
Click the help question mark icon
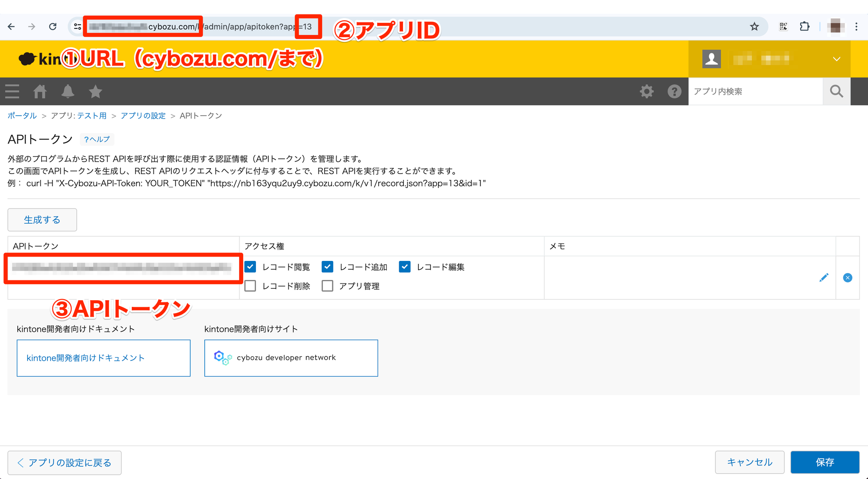click(x=674, y=91)
